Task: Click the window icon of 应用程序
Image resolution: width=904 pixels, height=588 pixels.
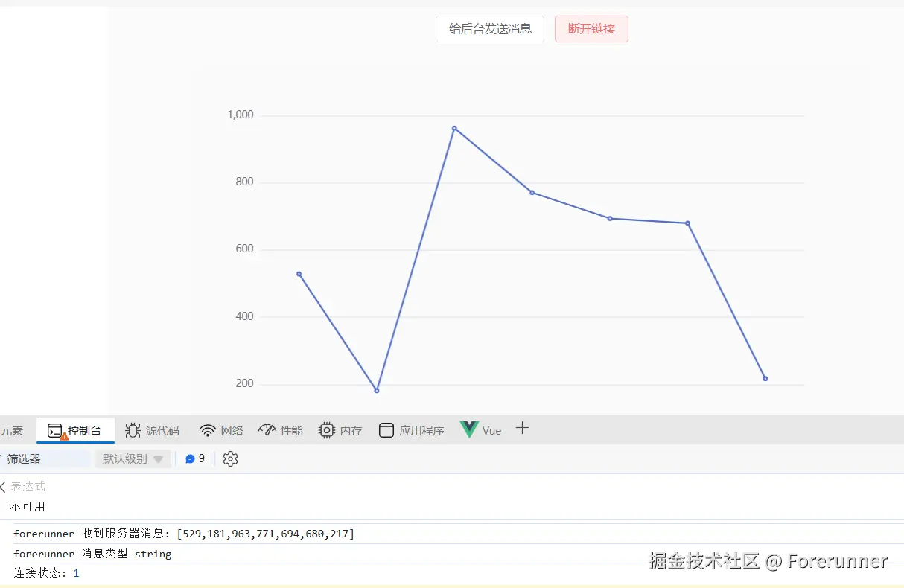Action: tap(386, 430)
